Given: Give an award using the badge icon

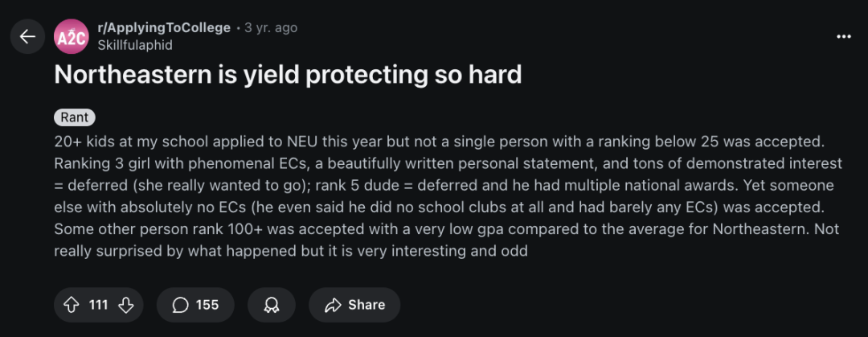Looking at the screenshot, I should pyautogui.click(x=272, y=305).
